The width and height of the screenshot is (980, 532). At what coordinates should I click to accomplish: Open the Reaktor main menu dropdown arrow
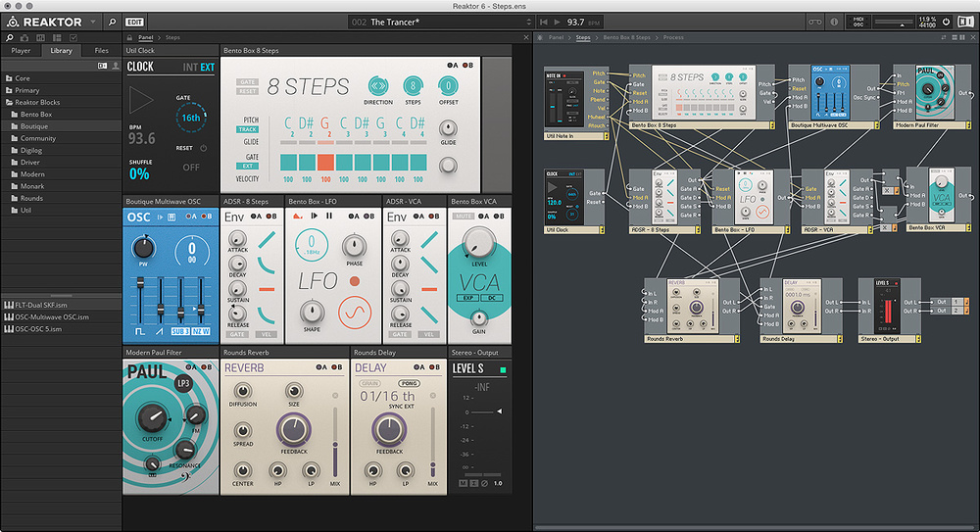coord(92,22)
